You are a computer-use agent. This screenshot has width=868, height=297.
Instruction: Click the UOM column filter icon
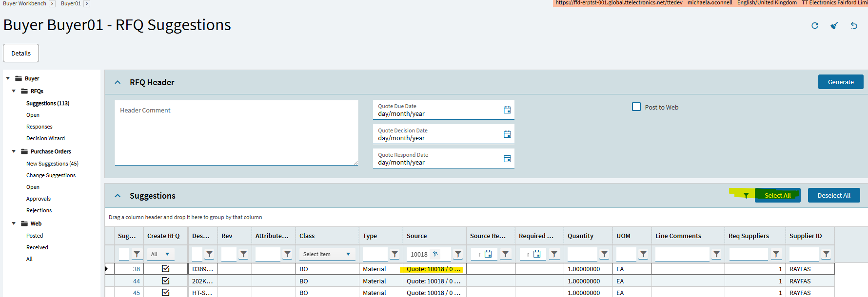pos(644,254)
